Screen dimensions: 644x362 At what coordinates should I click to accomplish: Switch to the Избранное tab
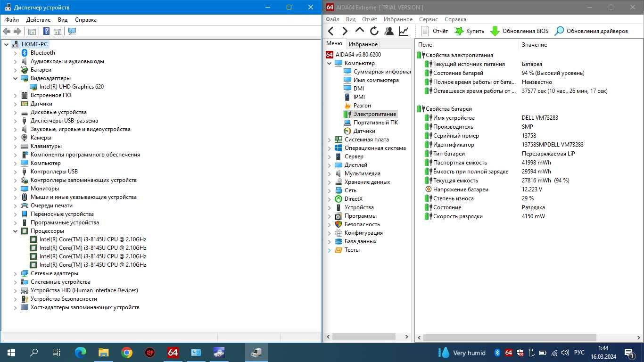point(363,44)
